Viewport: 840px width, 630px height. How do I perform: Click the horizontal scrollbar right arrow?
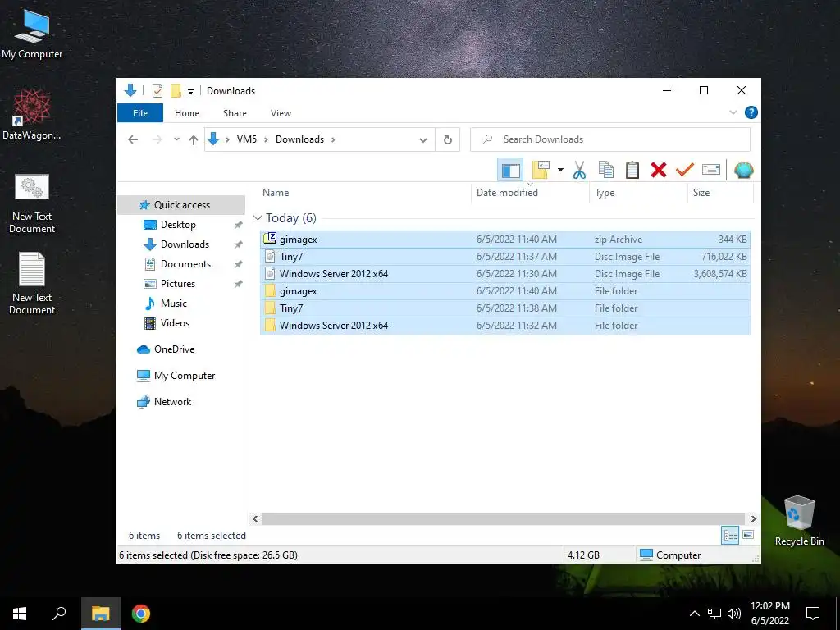(753, 518)
